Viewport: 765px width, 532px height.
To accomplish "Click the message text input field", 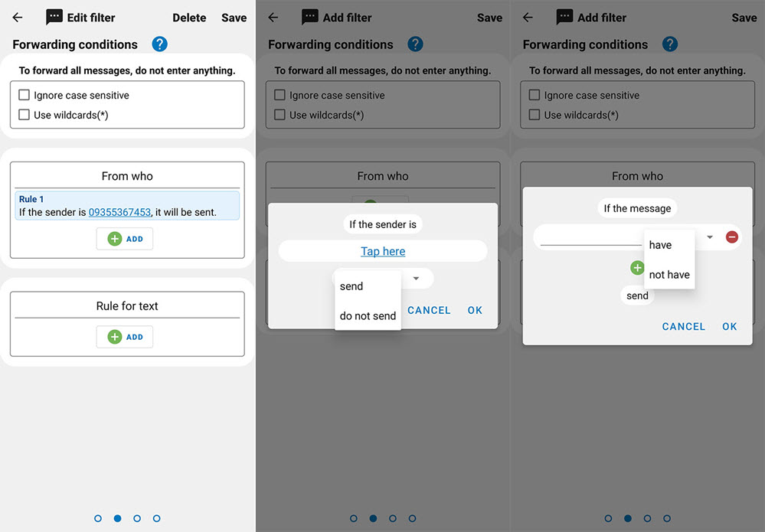I will tap(591, 237).
